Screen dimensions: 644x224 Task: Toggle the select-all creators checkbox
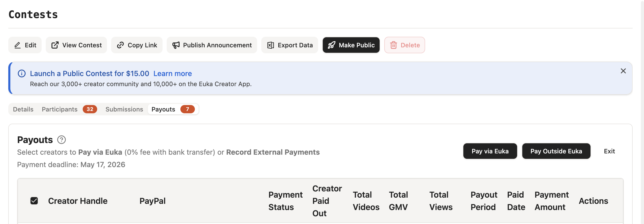point(34,201)
